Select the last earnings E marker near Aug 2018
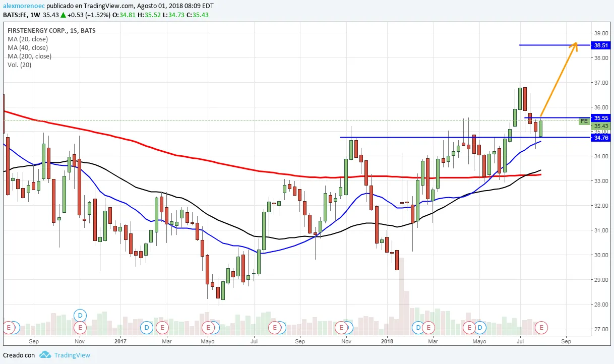The image size is (614, 364). (541, 328)
